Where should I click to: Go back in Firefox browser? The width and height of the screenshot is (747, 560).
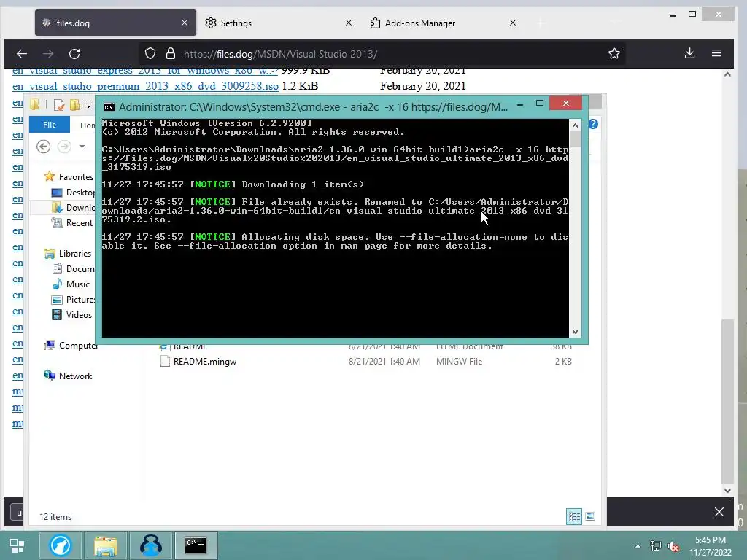point(22,54)
